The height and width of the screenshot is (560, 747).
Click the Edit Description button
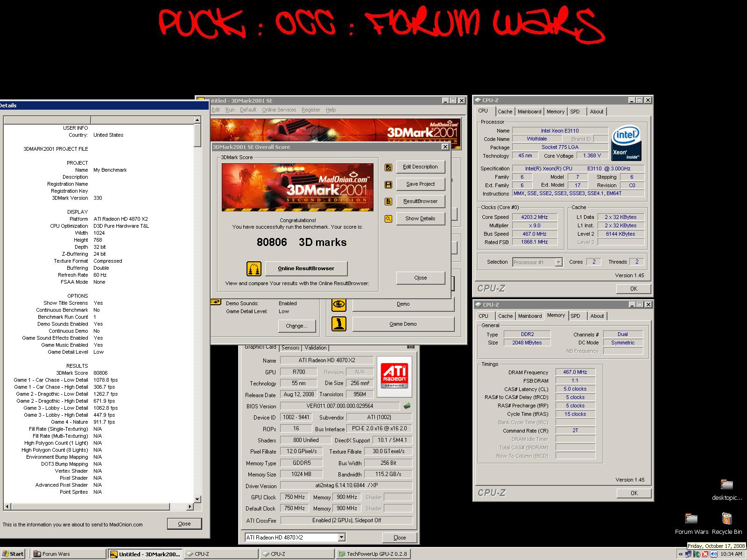tap(420, 167)
